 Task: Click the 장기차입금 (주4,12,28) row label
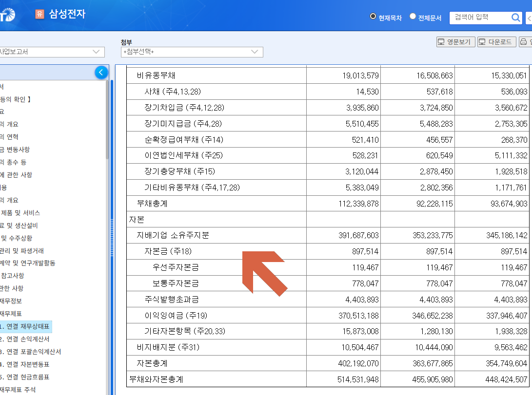pos(184,108)
